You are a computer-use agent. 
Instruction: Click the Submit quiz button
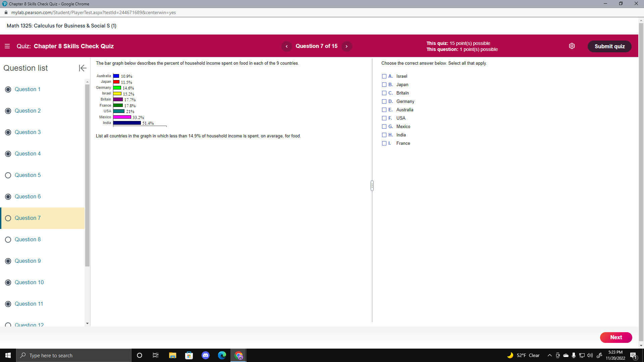click(609, 46)
